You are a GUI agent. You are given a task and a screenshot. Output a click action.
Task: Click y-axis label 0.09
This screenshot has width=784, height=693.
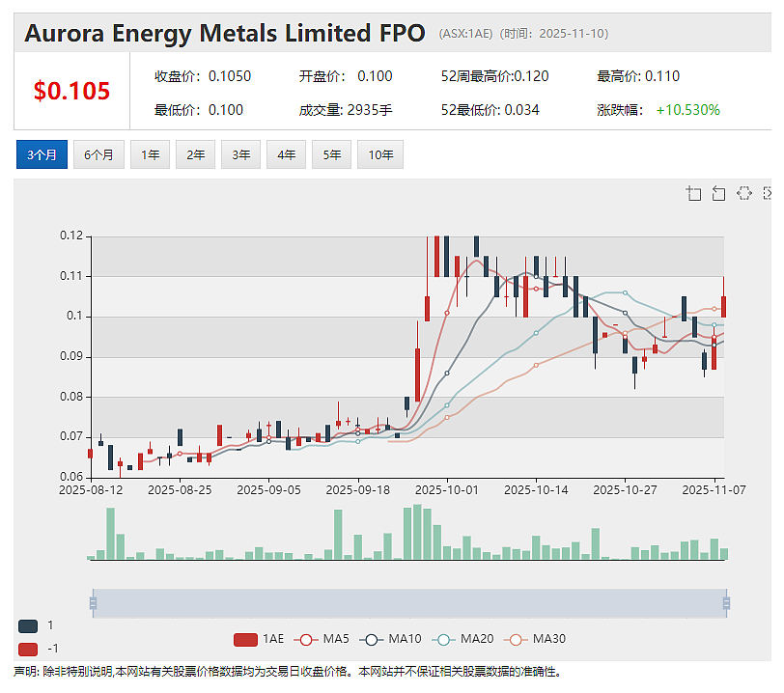(71, 356)
